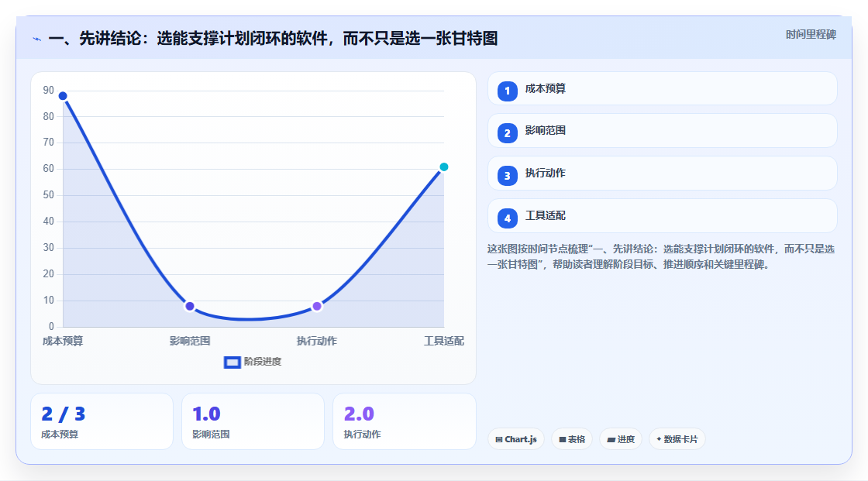Select the cyan 工具适配 data point

click(x=443, y=167)
